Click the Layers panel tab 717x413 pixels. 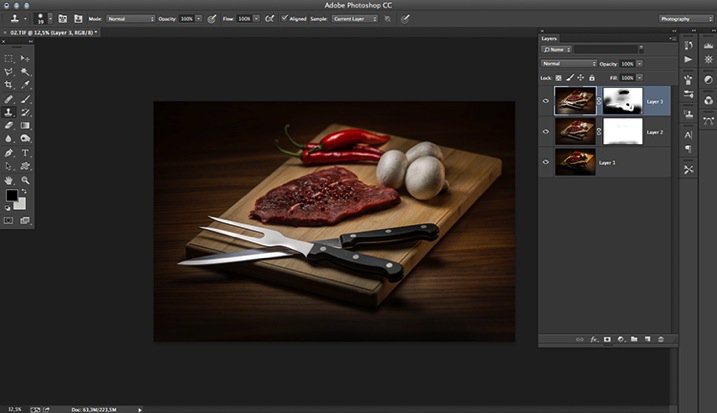click(x=552, y=38)
